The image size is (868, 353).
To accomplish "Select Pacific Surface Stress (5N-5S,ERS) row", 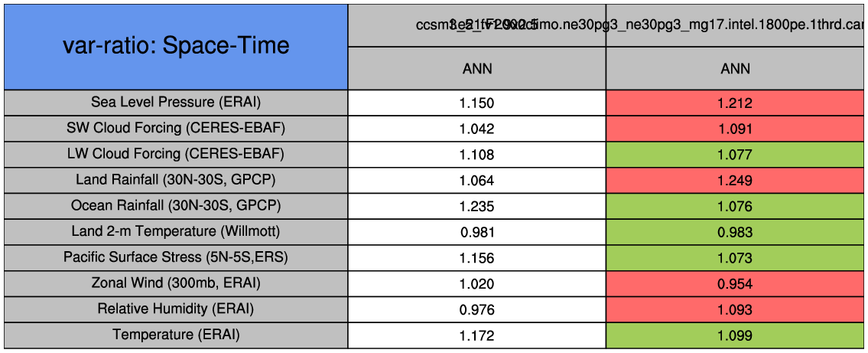I will (176, 257).
